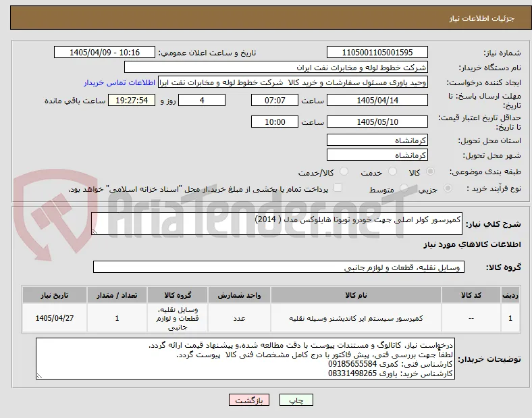Click the need date cell 1405/04/27
Screen dimensions: 532x418
(55, 318)
